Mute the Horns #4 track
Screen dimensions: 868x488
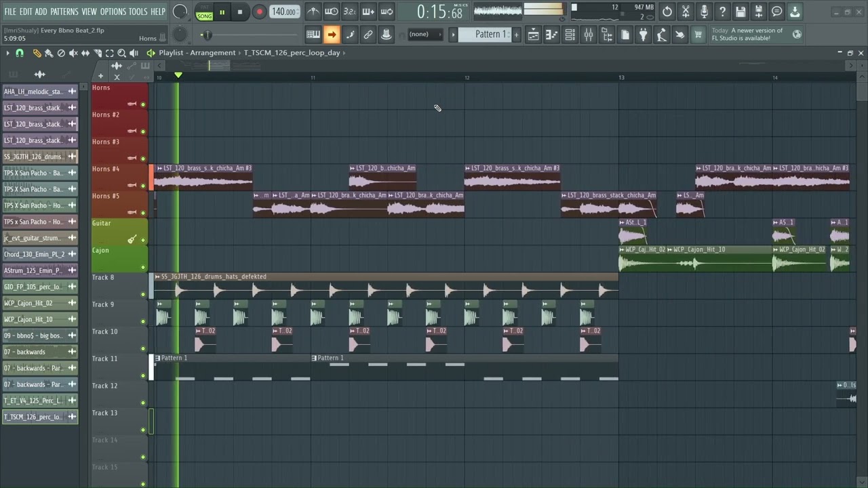[143, 186]
